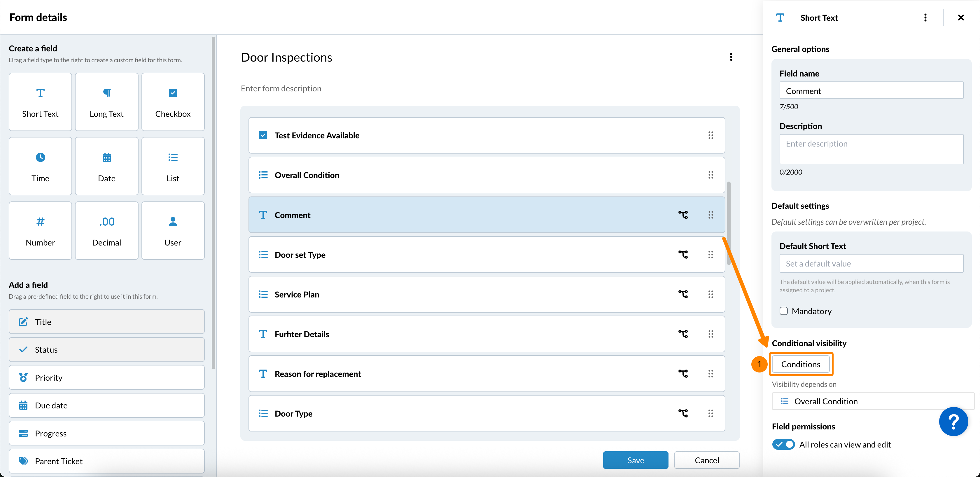The image size is (980, 477).
Task: Click the left panel vertical scrollbar
Action: pyautogui.click(x=213, y=202)
